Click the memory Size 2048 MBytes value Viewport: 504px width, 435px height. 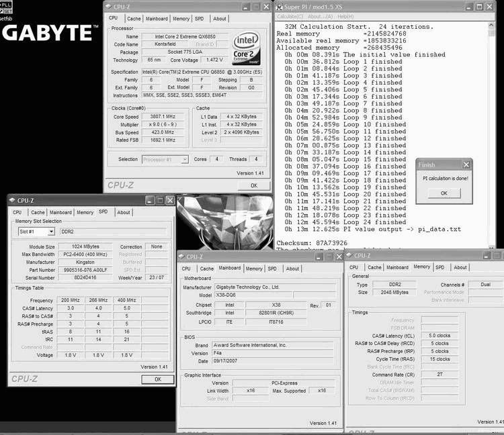pos(394,292)
